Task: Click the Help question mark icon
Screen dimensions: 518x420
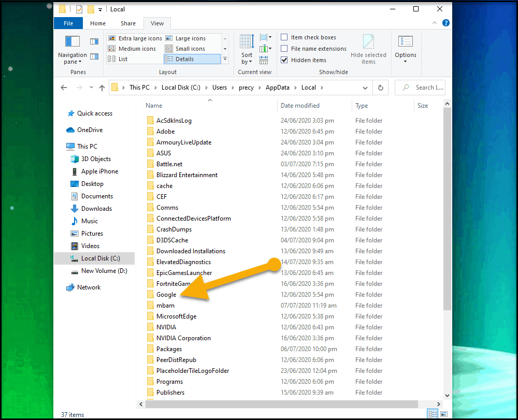Action: pyautogui.click(x=446, y=23)
